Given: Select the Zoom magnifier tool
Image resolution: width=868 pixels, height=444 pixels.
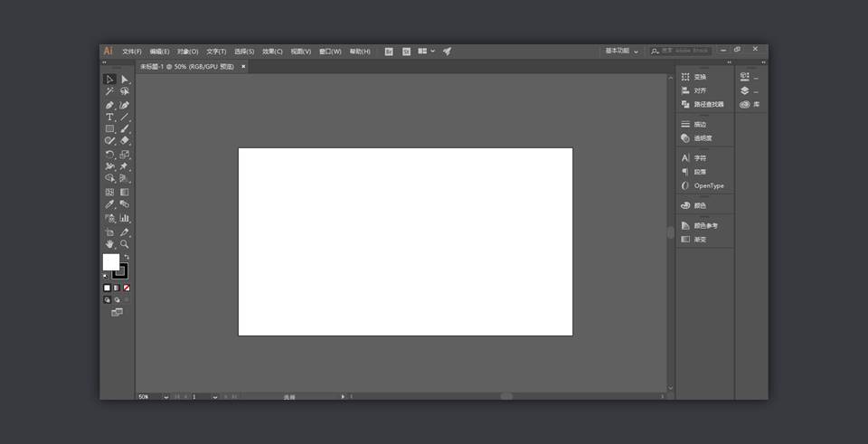Looking at the screenshot, I should pyautogui.click(x=125, y=244).
